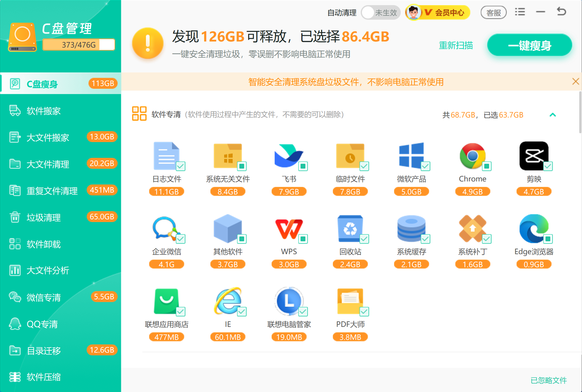Open the 重复文件清理 sidebar item
This screenshot has height=392, width=582.
(x=61, y=191)
